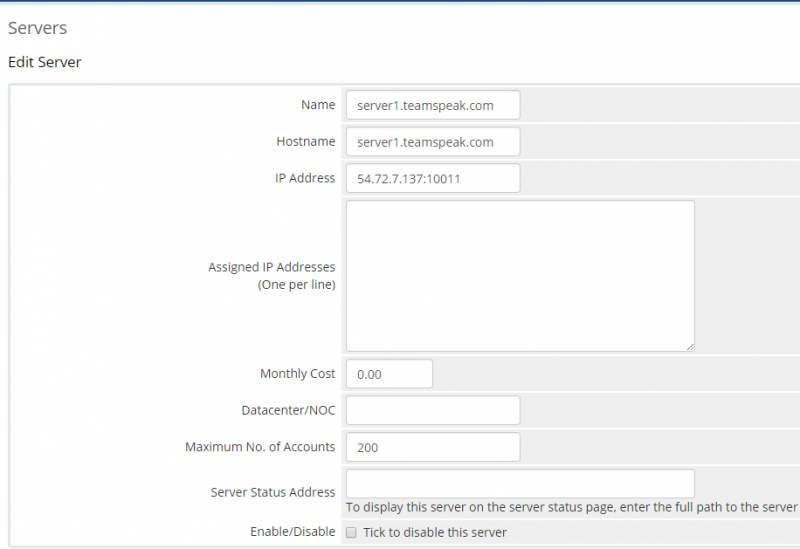
Task: Click the Server Status Address label
Action: coord(273,492)
